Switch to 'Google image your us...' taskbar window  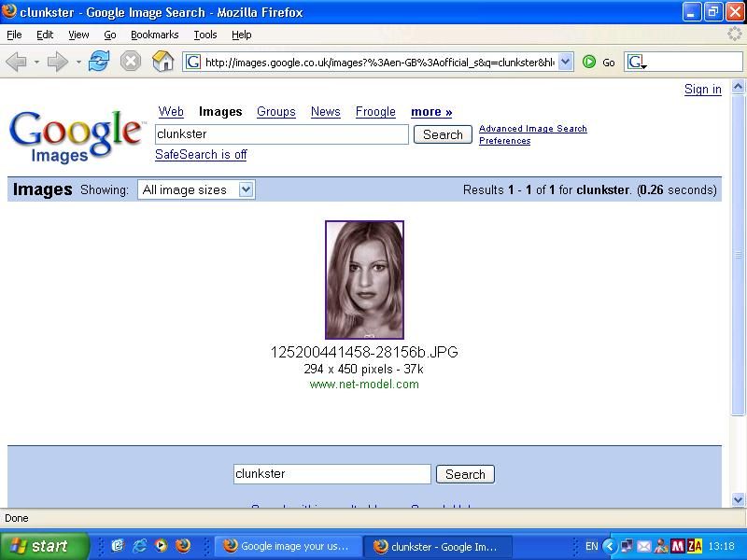point(287,546)
